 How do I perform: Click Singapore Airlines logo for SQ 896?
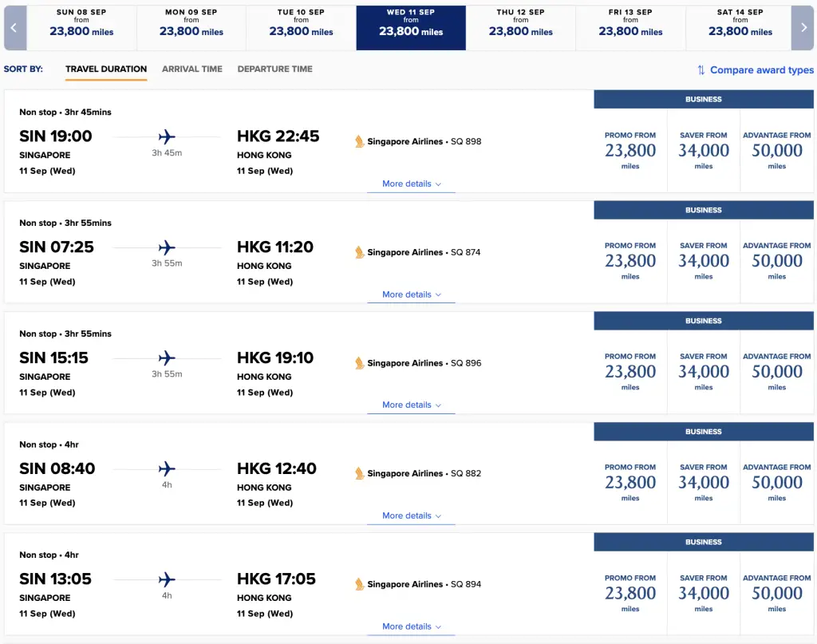point(360,363)
